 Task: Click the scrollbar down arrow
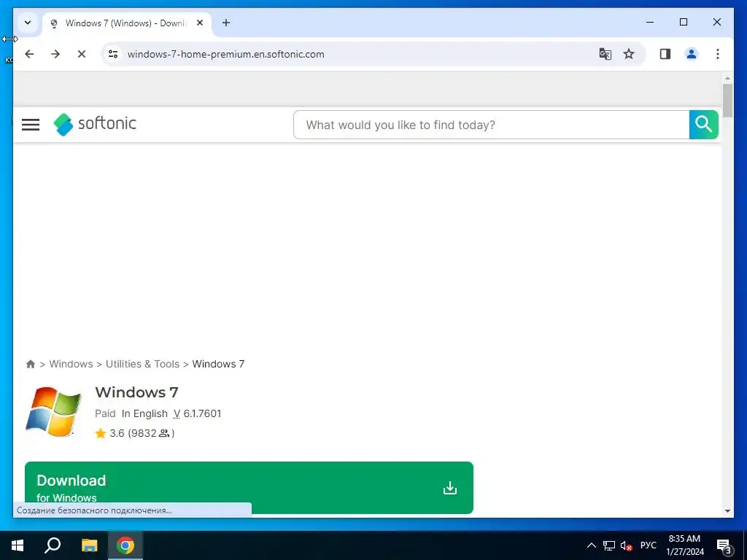coord(727,511)
